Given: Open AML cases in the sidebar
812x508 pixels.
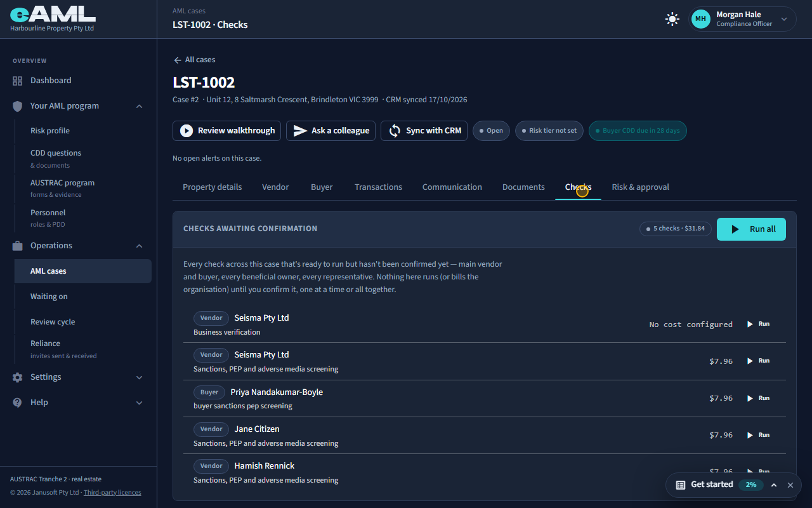Looking at the screenshot, I should point(83,271).
